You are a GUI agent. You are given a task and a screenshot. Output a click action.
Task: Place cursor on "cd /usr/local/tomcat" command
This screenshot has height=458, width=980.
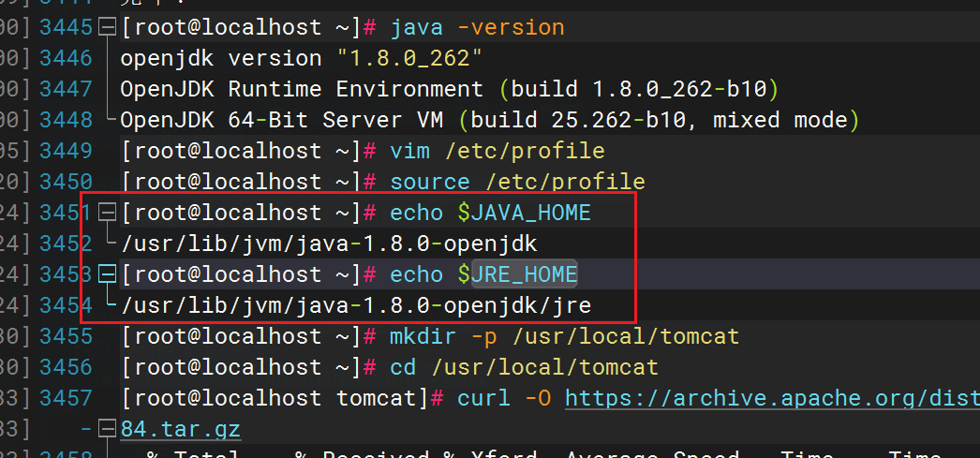[x=524, y=367]
